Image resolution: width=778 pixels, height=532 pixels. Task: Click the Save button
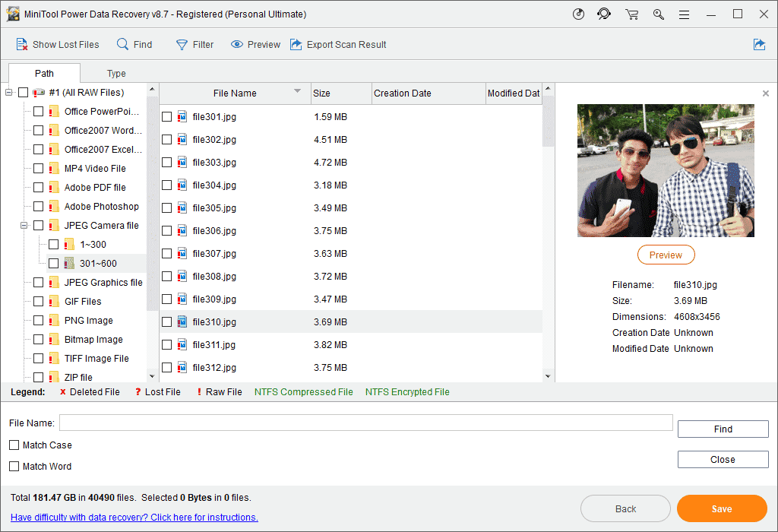[x=721, y=508]
